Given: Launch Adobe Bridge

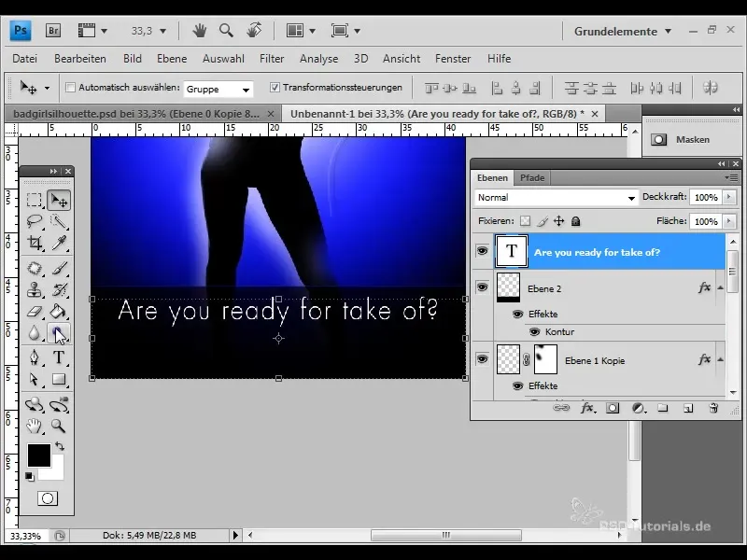Looking at the screenshot, I should 53,31.
